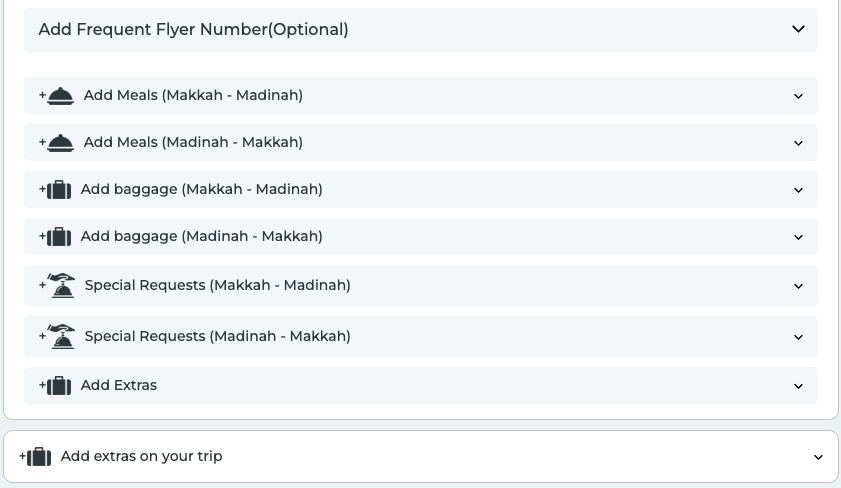Expand Add Meals (Madinah - Makkah) chevron
Screen dimensions: 841x488
click(798, 143)
